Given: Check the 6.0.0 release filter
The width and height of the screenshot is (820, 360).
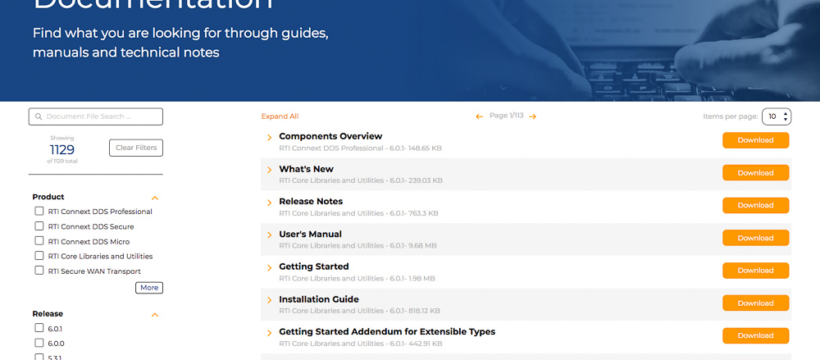Looking at the screenshot, I should pyautogui.click(x=39, y=343).
